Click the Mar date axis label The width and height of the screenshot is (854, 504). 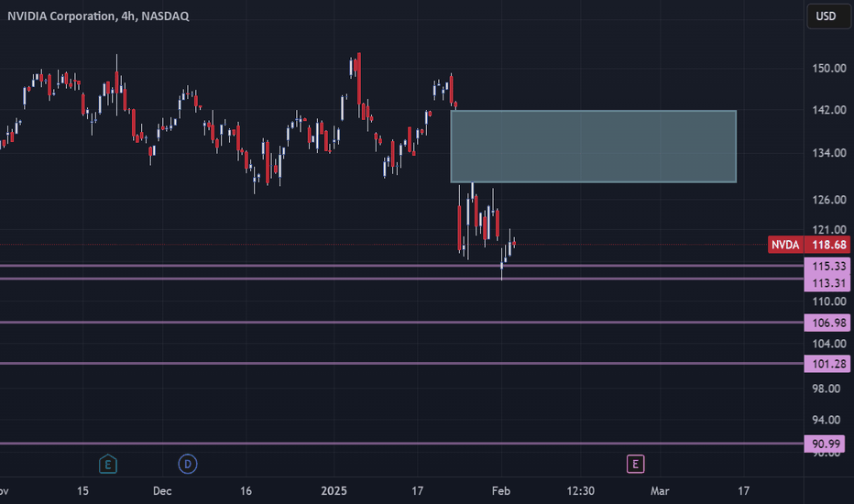click(x=660, y=491)
